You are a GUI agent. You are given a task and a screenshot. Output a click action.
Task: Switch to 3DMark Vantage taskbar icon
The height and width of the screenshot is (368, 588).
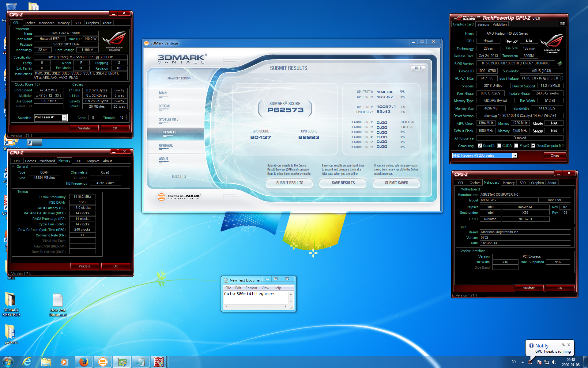click(103, 362)
